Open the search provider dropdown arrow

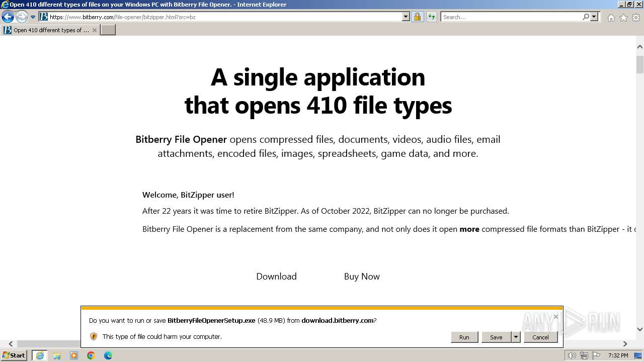click(x=594, y=17)
